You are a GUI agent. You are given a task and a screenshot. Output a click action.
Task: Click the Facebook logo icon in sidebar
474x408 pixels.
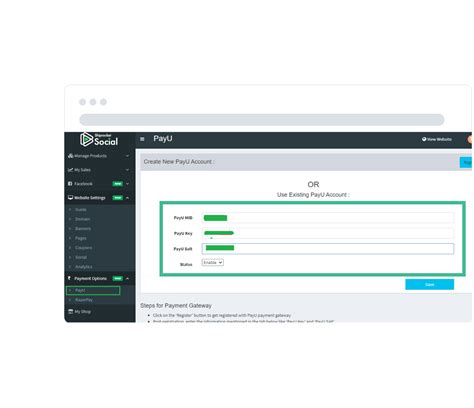70,184
